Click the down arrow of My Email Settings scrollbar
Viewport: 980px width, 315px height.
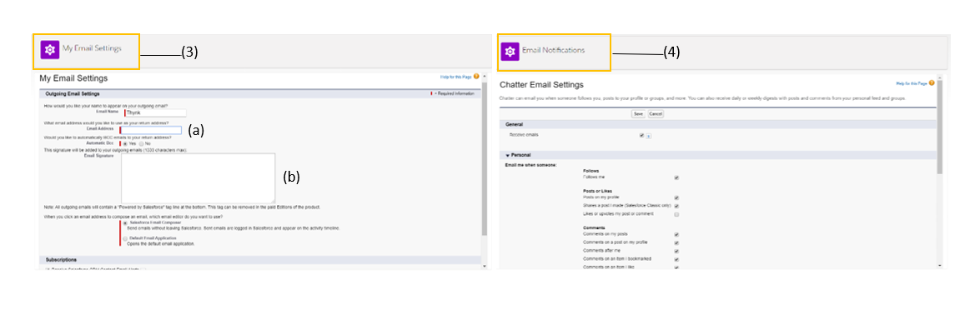(x=485, y=266)
